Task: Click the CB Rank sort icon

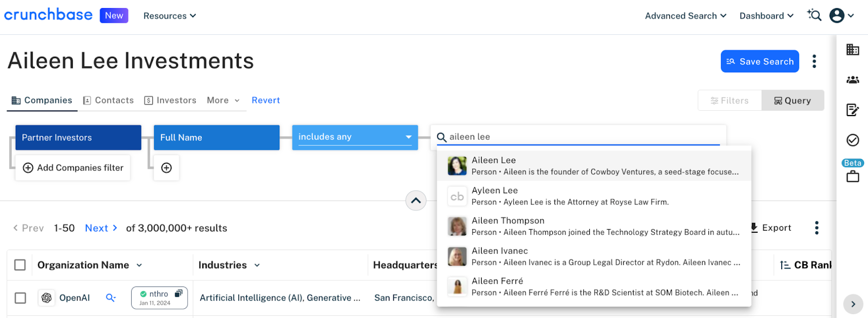Action: [x=784, y=265]
